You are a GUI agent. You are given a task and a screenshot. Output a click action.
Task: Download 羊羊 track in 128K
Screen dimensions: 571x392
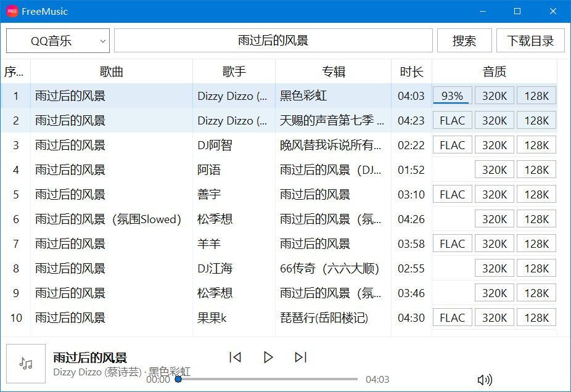(536, 243)
